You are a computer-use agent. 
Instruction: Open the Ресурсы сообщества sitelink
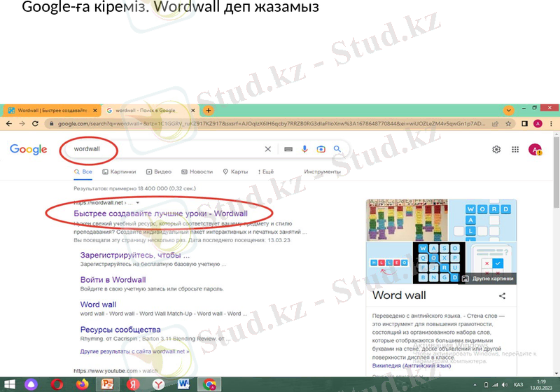tap(120, 330)
